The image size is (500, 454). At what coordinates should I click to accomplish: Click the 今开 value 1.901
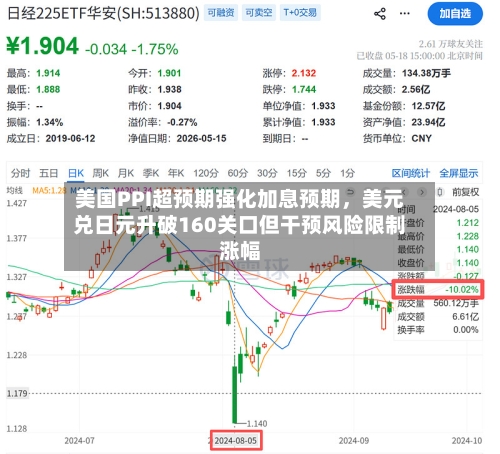coord(169,73)
